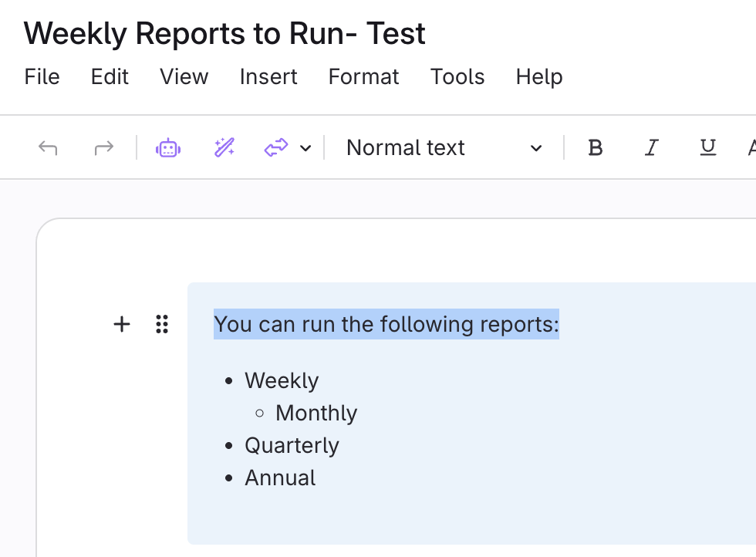Click the Quarterly bullet item

click(292, 446)
